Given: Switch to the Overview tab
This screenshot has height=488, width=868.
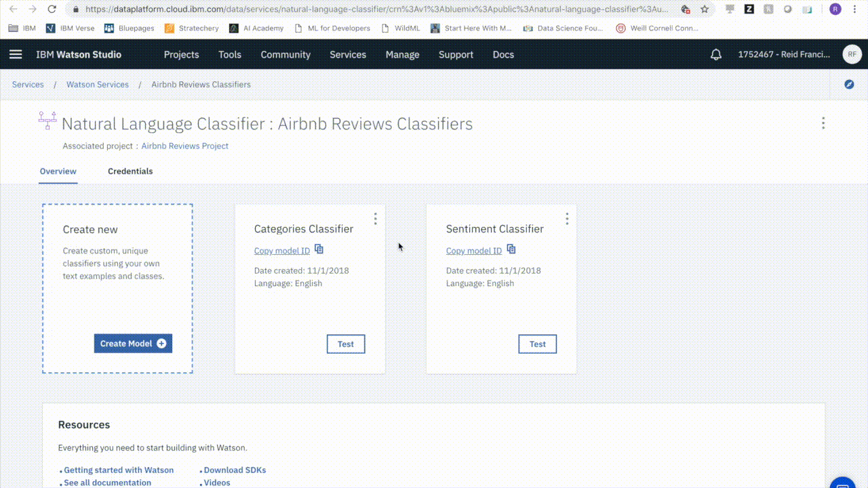Looking at the screenshot, I should (58, 171).
